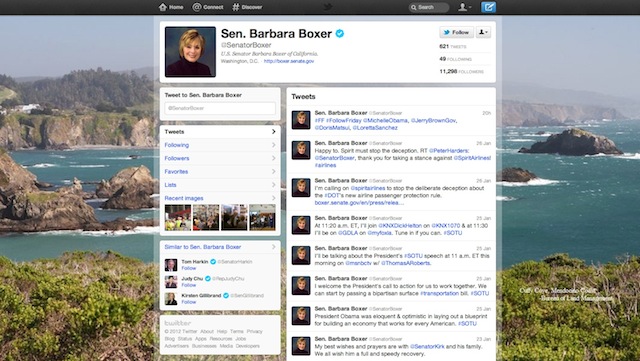The image size is (640, 361).
Task: Open the Connect @ icon
Action: click(x=197, y=7)
